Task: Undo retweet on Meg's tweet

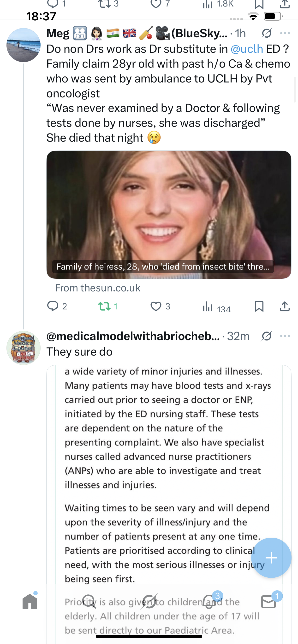Action: 104,306
